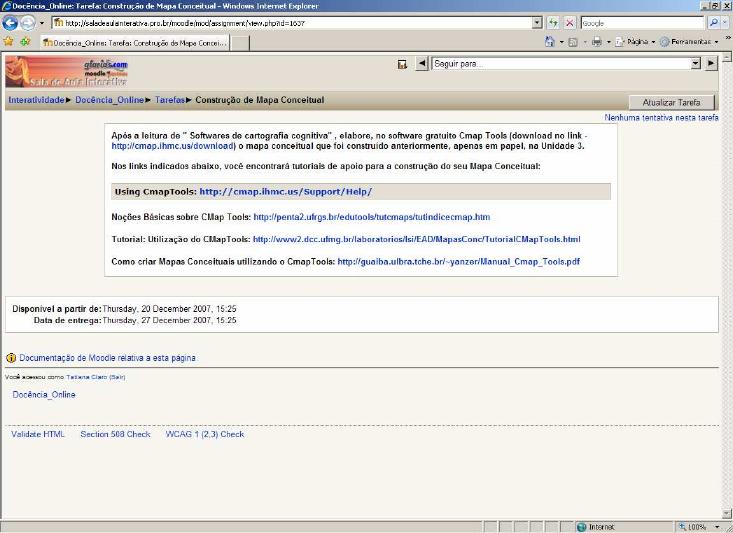Click the previous activity arrow beside Seguir para
The image size is (733, 533).
tap(422, 64)
